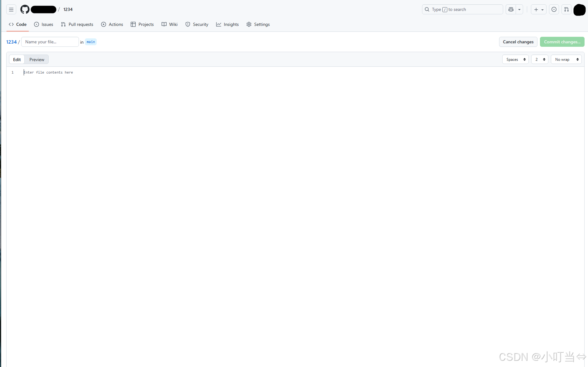Open the user avatar menu
The image size is (588, 367).
[579, 10]
